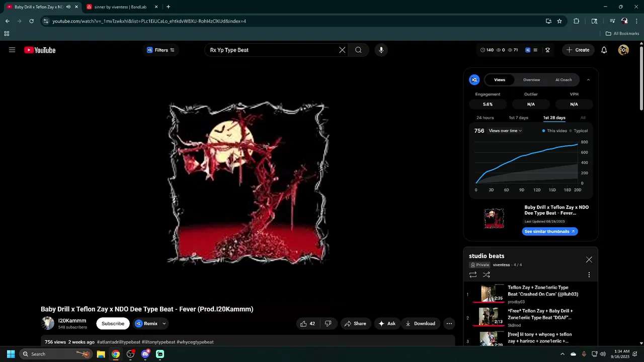
Task: Toggle the Typical legend series
Action: tap(579, 131)
